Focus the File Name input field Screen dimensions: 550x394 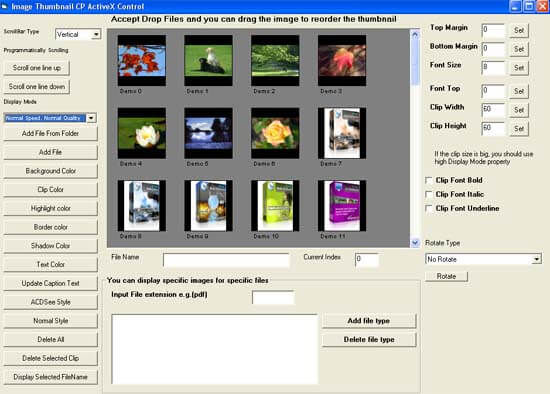point(226,260)
